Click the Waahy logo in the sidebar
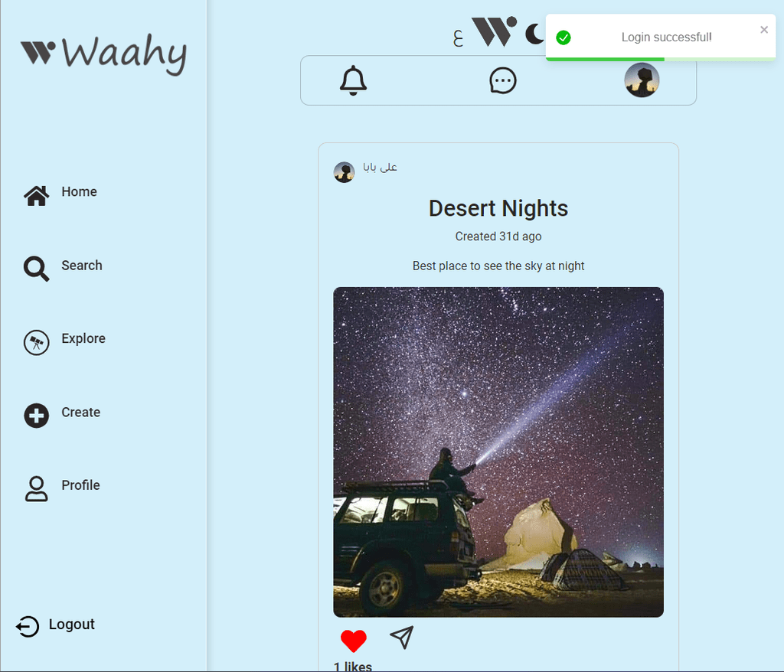This screenshot has height=672, width=784. point(103,54)
